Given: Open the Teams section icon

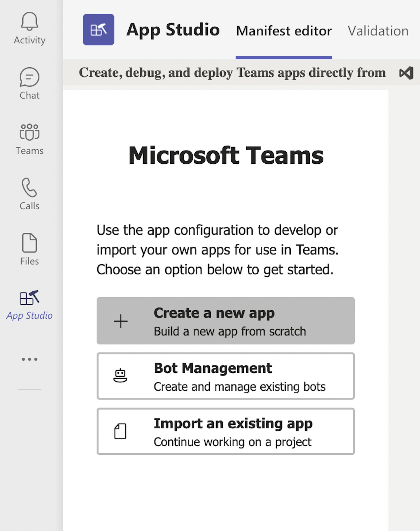Looking at the screenshot, I should coord(29,132).
